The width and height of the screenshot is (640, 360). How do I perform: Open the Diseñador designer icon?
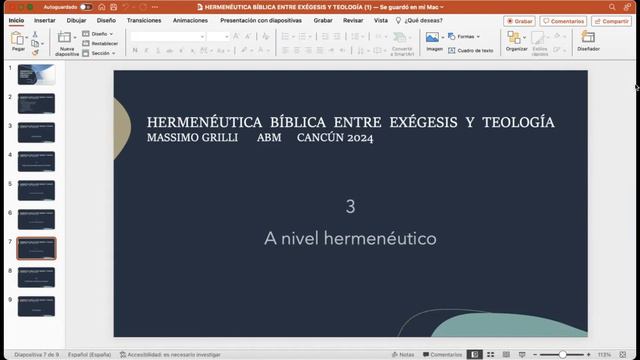pos(588,38)
